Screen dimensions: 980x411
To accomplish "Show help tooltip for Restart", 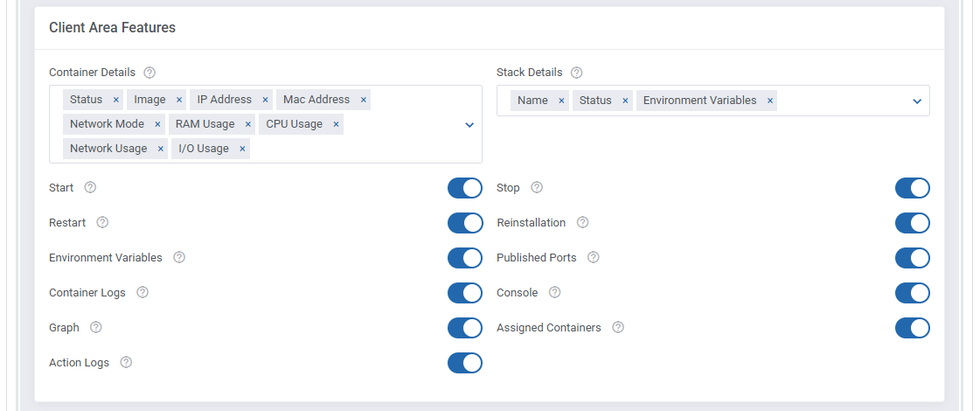I will point(102,223).
